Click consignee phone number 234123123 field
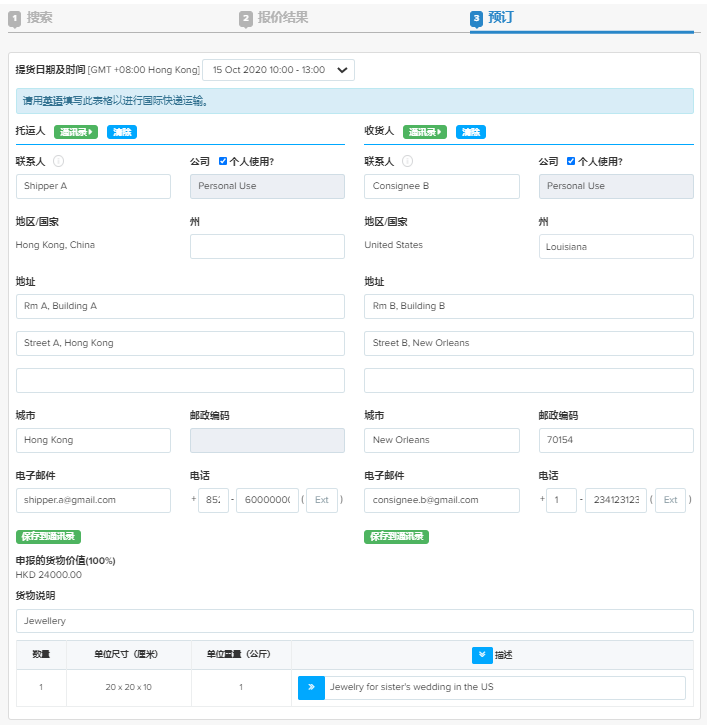 pyautogui.click(x=616, y=500)
